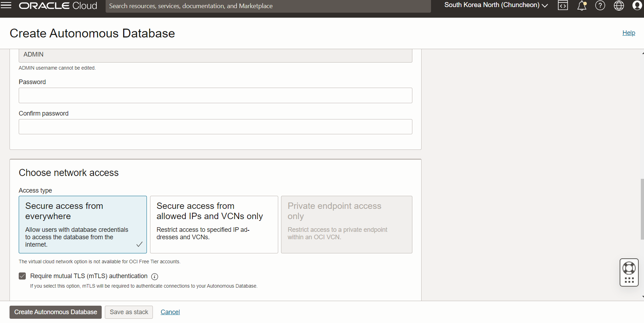
Task: Click Create Autonomous Database button
Action: (55, 312)
